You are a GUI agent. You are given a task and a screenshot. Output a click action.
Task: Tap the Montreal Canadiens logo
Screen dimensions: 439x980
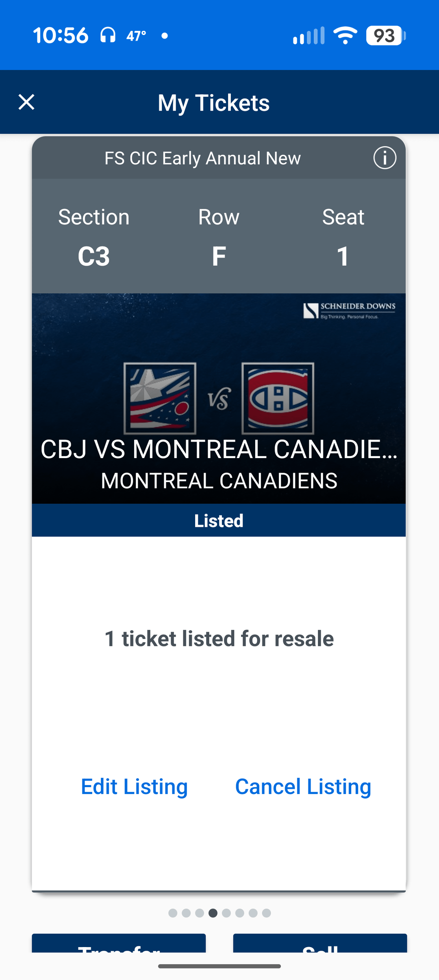[278, 398]
